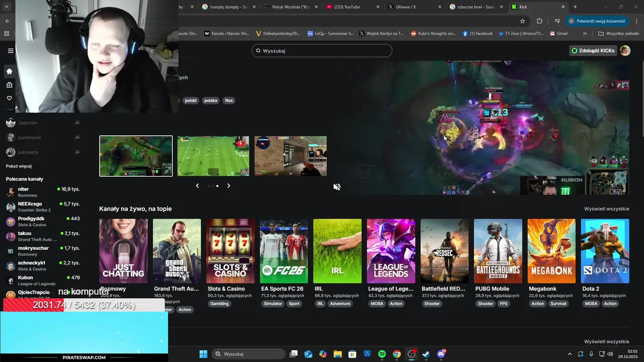Switch to the humpty dumpty tab

[x=229, y=7]
